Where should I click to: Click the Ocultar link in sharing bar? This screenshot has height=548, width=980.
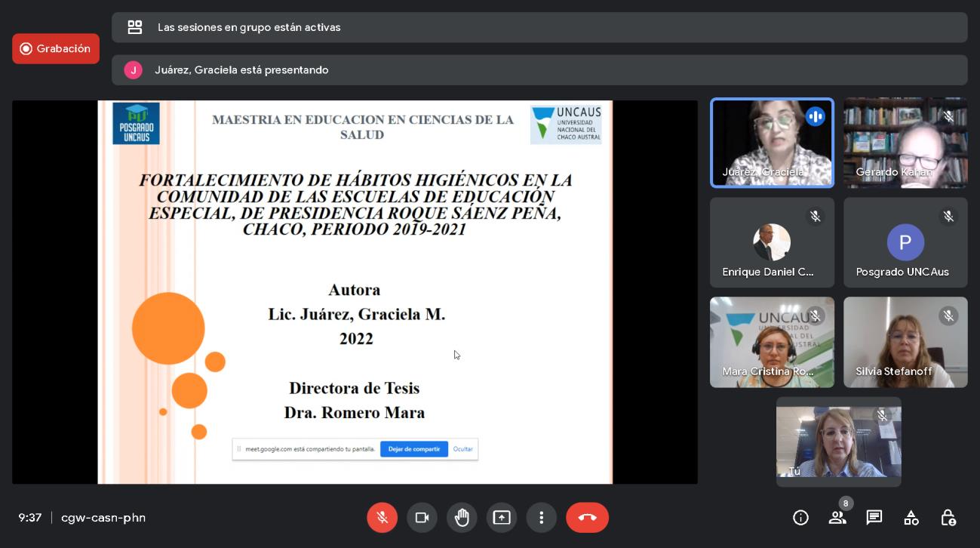(x=462, y=449)
